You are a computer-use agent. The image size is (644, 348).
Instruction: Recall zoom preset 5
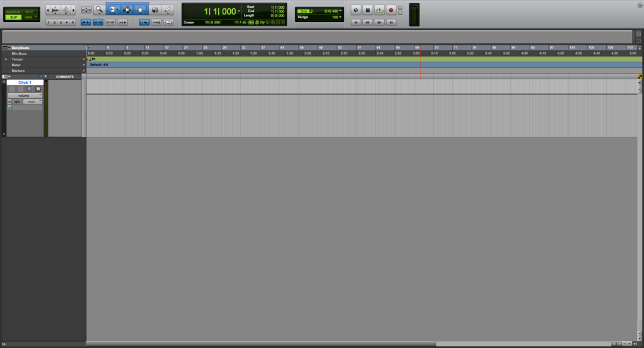coord(73,22)
